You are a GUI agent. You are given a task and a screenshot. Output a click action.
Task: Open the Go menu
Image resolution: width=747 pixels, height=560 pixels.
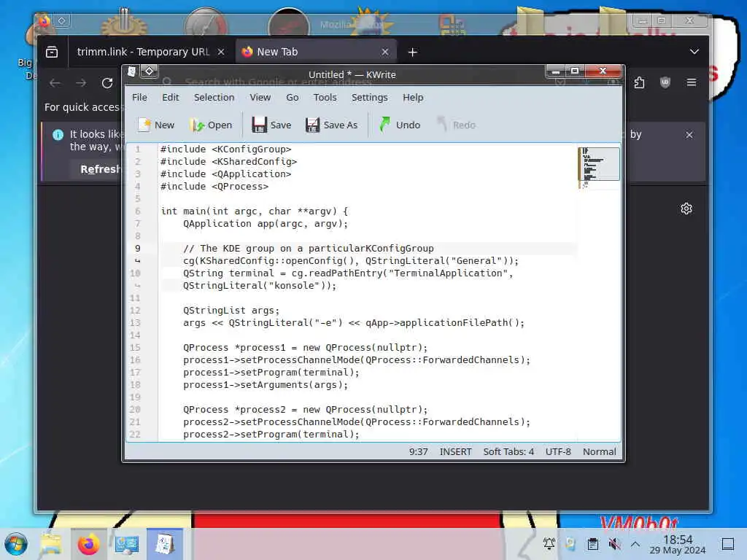click(x=292, y=97)
